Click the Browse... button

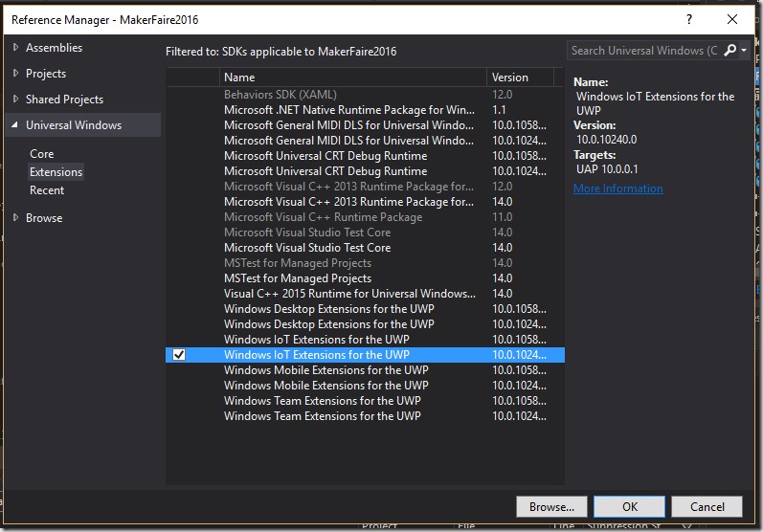click(551, 507)
